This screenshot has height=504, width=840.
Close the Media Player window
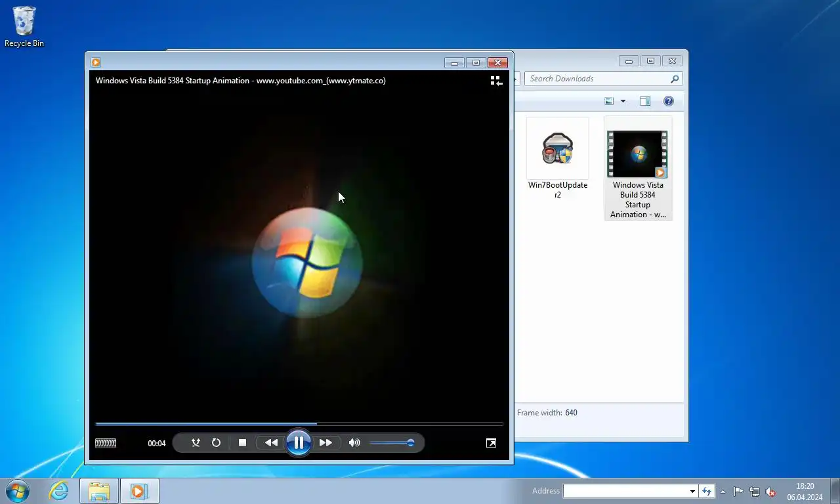497,62
